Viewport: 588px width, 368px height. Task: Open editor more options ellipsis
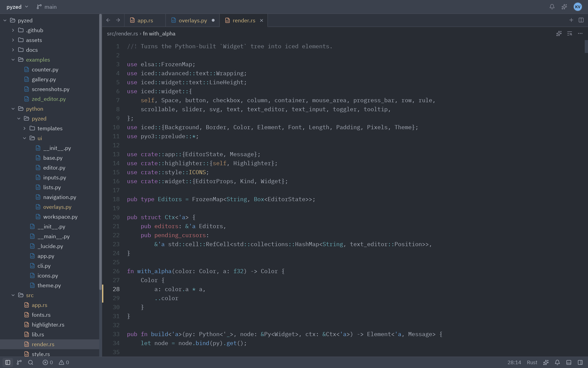[x=580, y=34]
